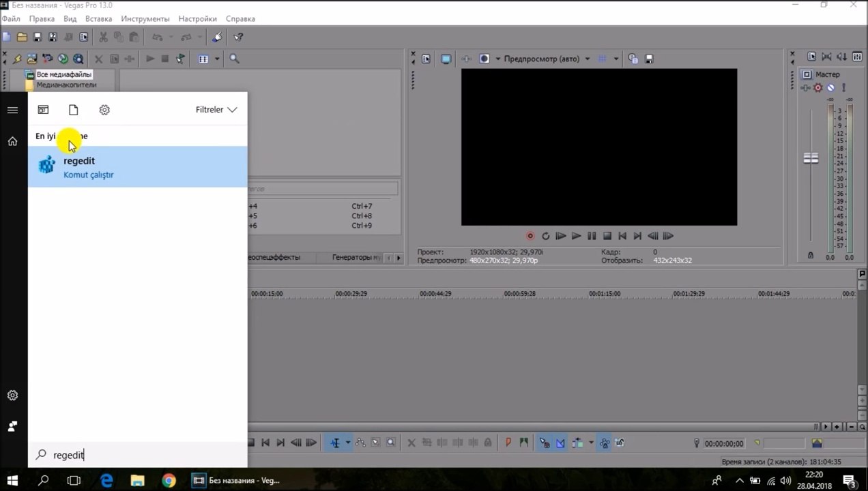The image size is (868, 491).
Task: Open the regedit Komut çalıştır result
Action: [x=138, y=166]
